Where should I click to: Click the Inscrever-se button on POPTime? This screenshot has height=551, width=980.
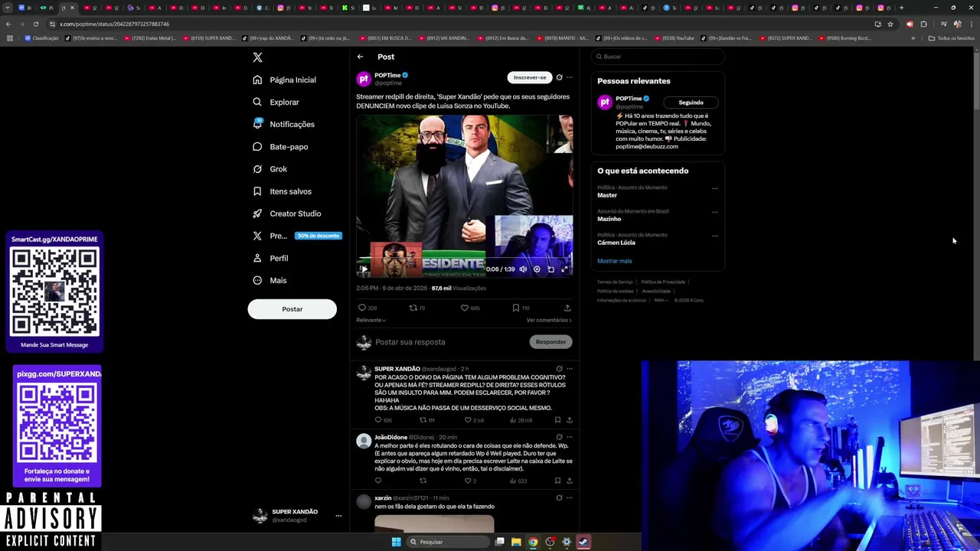point(530,77)
